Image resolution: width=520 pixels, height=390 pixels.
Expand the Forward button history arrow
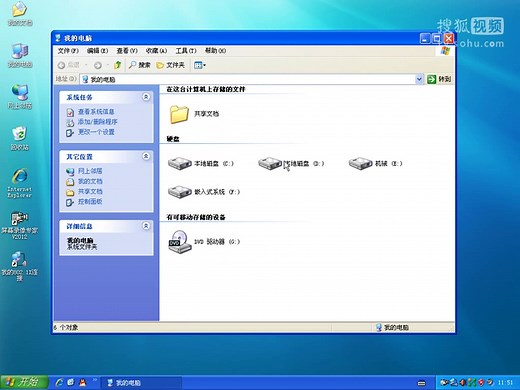pyautogui.click(x=107, y=65)
